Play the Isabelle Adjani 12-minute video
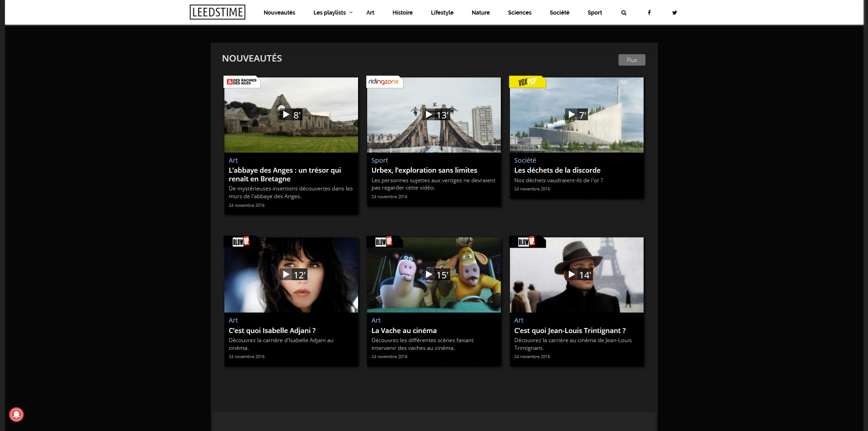This screenshot has width=868, height=431. click(293, 275)
